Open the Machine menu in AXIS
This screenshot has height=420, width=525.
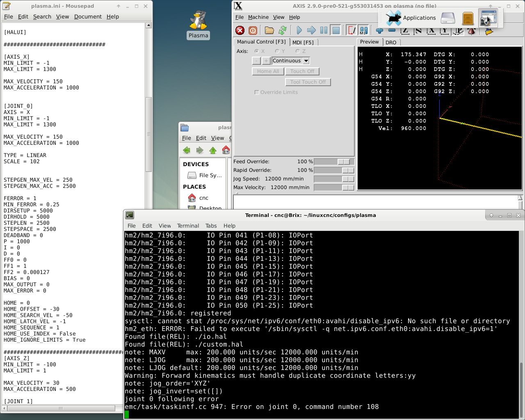(258, 17)
